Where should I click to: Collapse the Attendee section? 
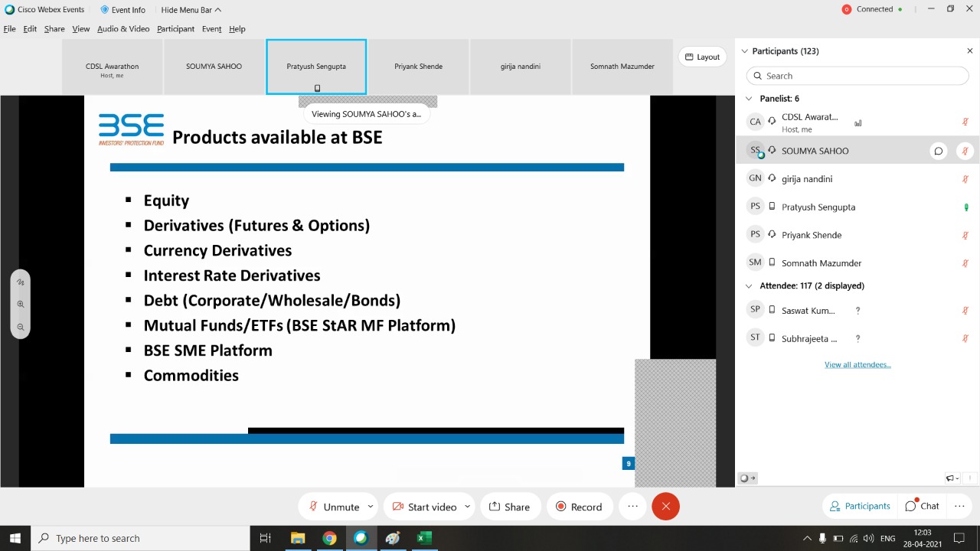750,285
